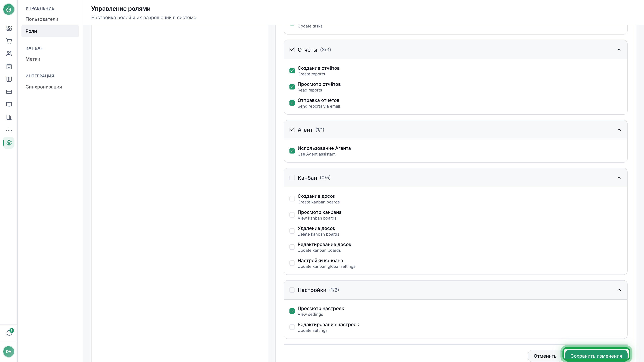644x362 pixels.
Task: Click the 'Update tasks' description text
Action: pyautogui.click(x=310, y=26)
